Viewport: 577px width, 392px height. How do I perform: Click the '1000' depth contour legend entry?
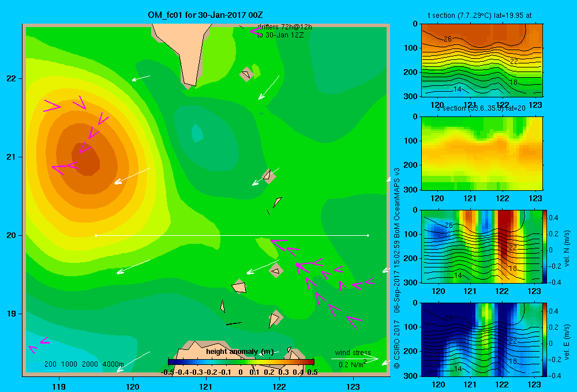coord(69,364)
